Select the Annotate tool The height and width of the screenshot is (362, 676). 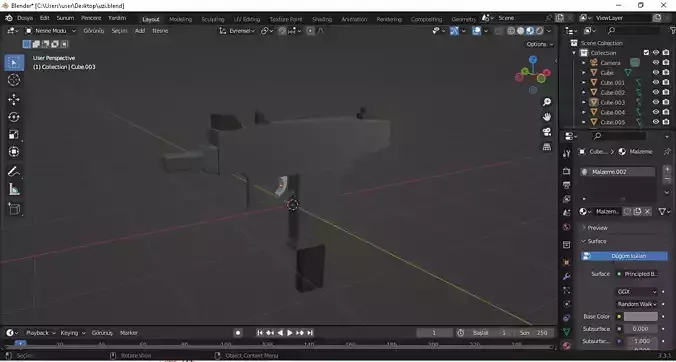[14, 172]
